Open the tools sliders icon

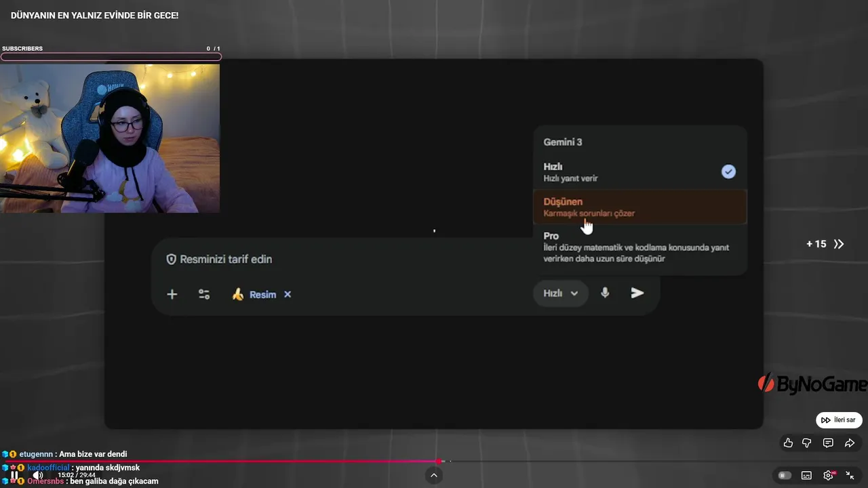204,294
